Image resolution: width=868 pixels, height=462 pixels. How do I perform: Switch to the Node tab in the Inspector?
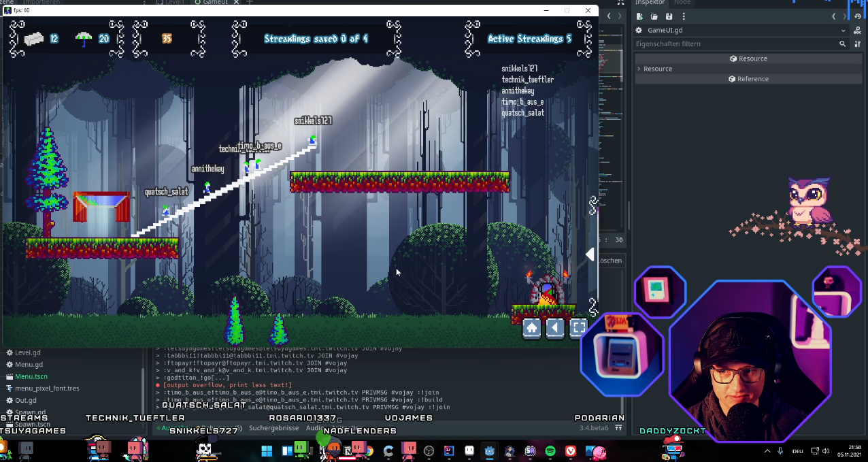coord(682,3)
